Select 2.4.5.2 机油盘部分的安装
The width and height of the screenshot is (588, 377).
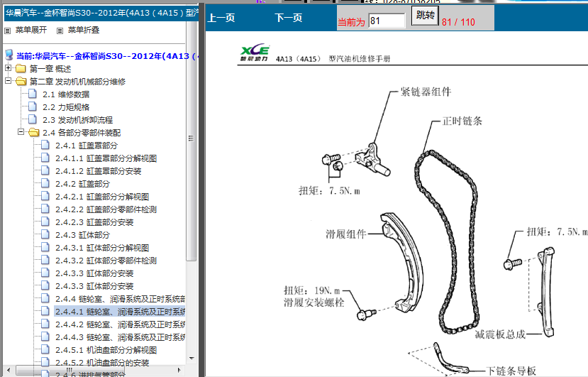tap(102, 362)
